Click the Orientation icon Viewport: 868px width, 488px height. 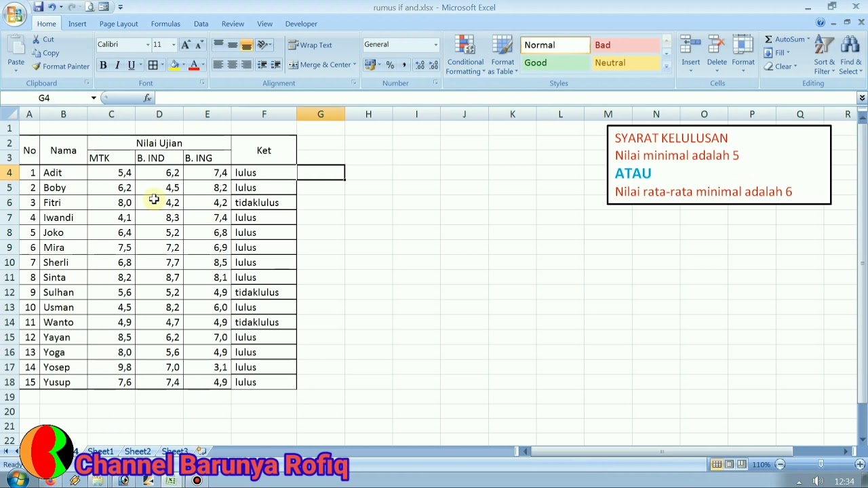[x=264, y=45]
